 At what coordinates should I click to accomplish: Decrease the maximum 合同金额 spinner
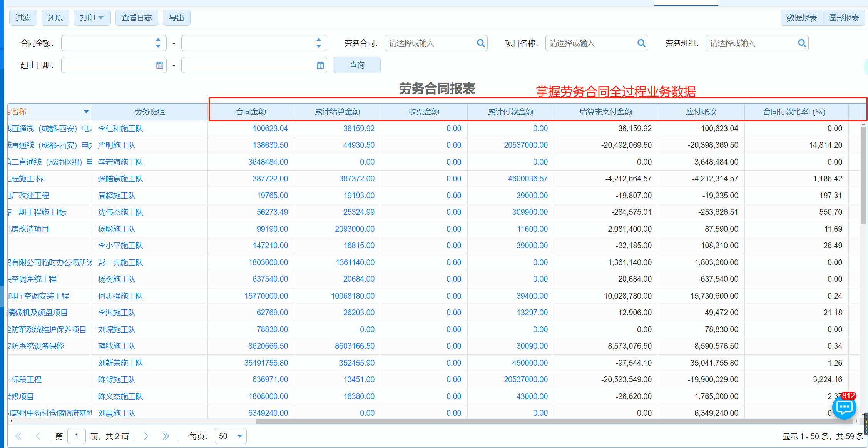[319, 46]
